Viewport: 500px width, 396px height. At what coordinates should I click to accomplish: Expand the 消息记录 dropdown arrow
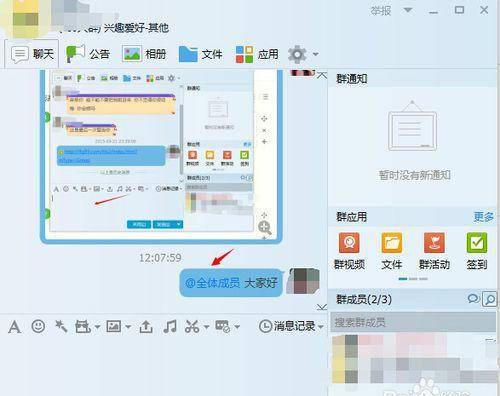click(x=321, y=327)
